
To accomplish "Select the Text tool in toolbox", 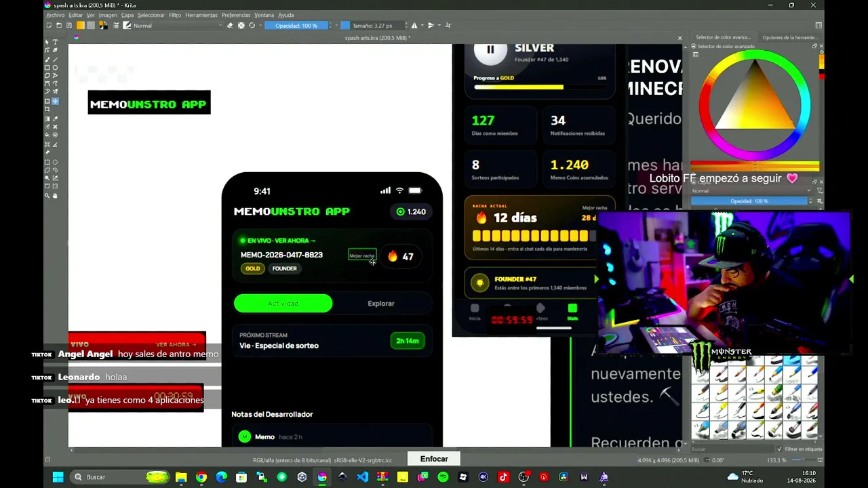I will 56,42.
